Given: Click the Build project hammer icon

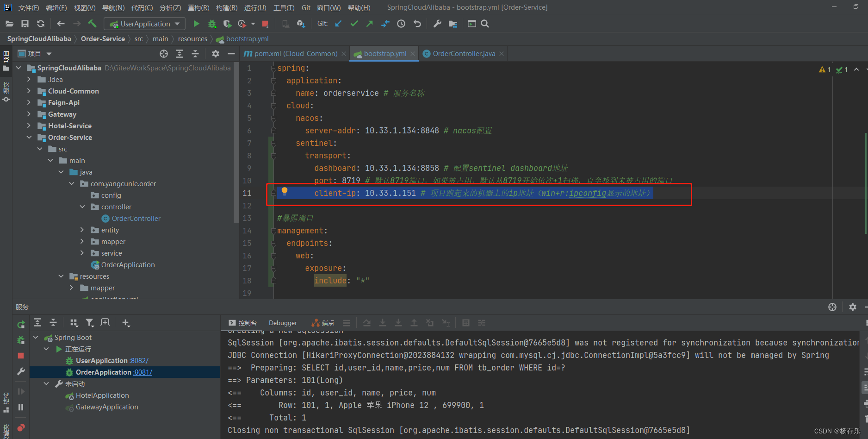Looking at the screenshot, I should [x=92, y=24].
